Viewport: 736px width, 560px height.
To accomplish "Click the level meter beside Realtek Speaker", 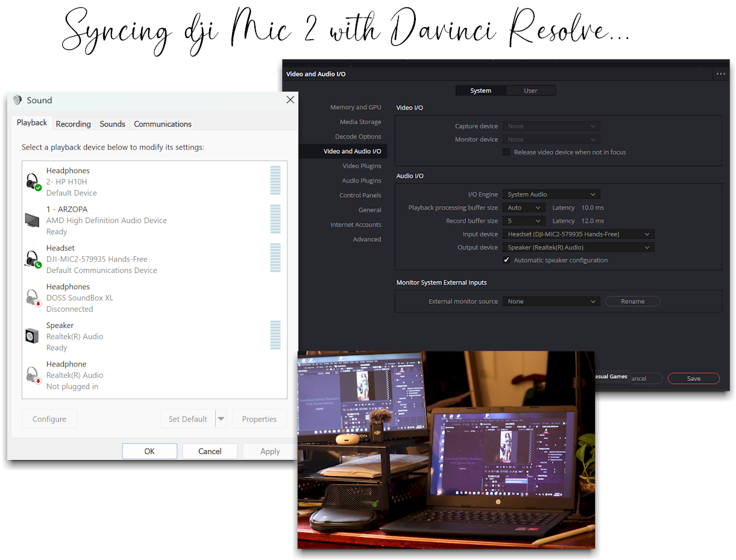I will pos(275,335).
